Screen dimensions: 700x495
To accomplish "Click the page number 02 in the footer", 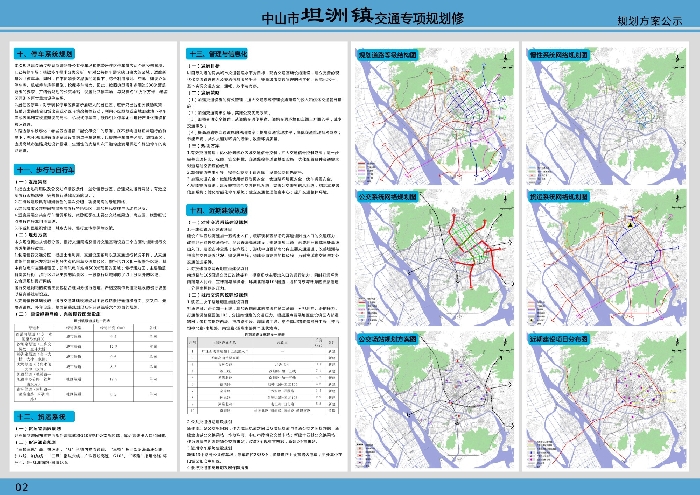I will 21,486.
